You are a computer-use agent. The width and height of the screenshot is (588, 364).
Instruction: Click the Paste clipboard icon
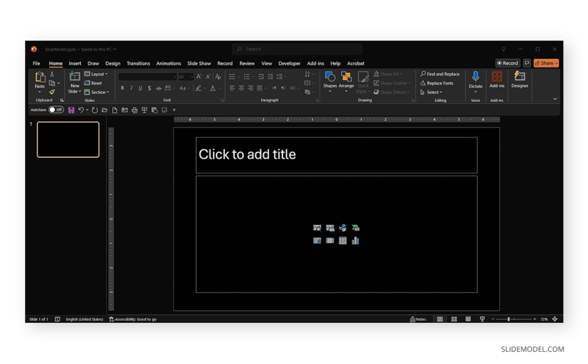[39, 77]
